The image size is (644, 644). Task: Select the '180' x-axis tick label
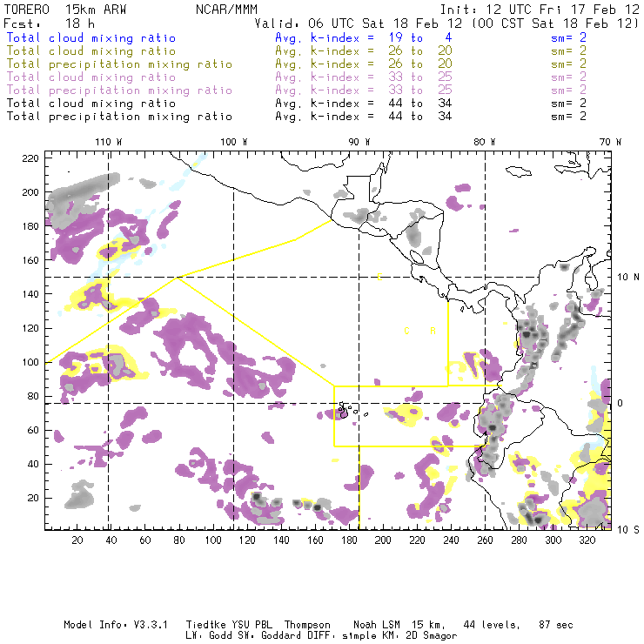[349, 540]
